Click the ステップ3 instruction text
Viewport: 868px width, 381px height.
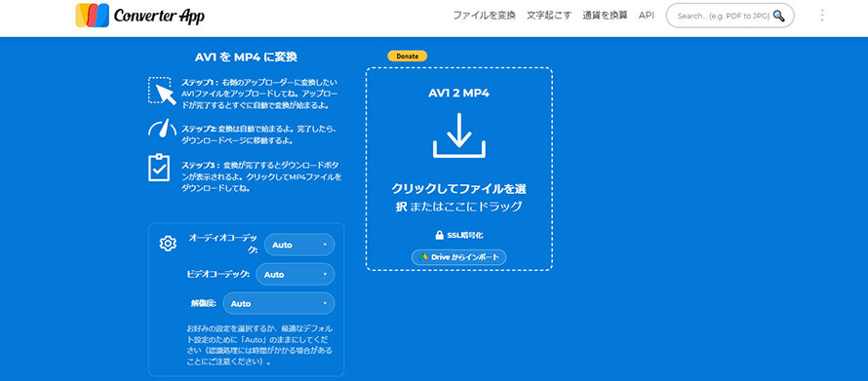[x=261, y=176]
